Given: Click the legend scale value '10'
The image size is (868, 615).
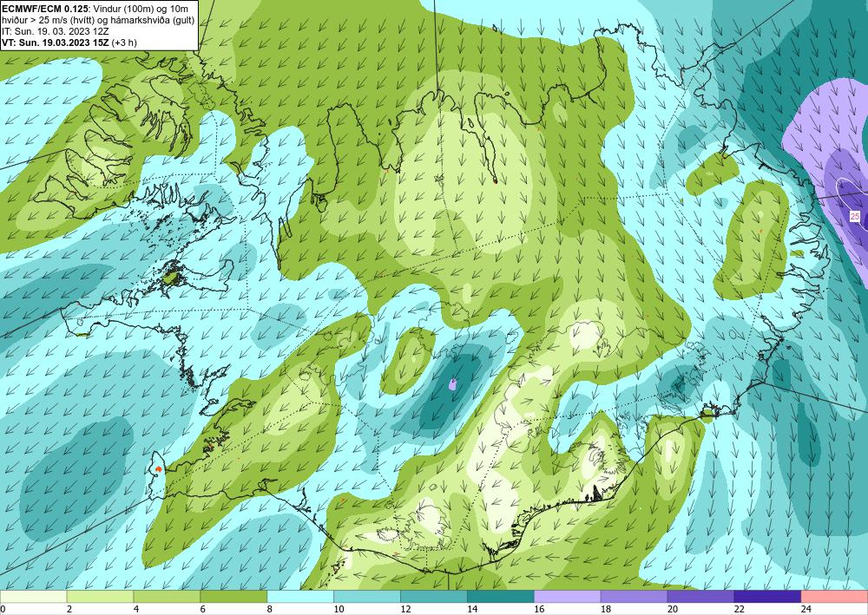Looking at the screenshot, I should 339,610.
